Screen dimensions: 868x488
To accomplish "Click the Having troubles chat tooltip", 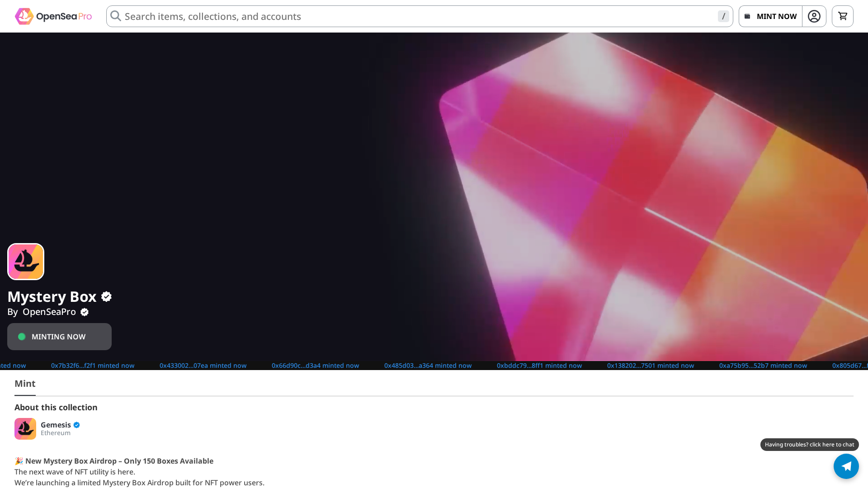I will (810, 445).
